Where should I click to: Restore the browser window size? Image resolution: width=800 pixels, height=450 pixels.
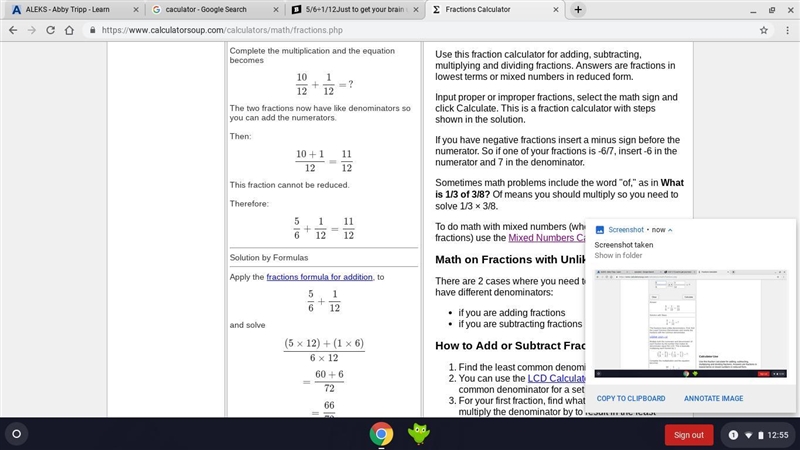pyautogui.click(x=772, y=10)
